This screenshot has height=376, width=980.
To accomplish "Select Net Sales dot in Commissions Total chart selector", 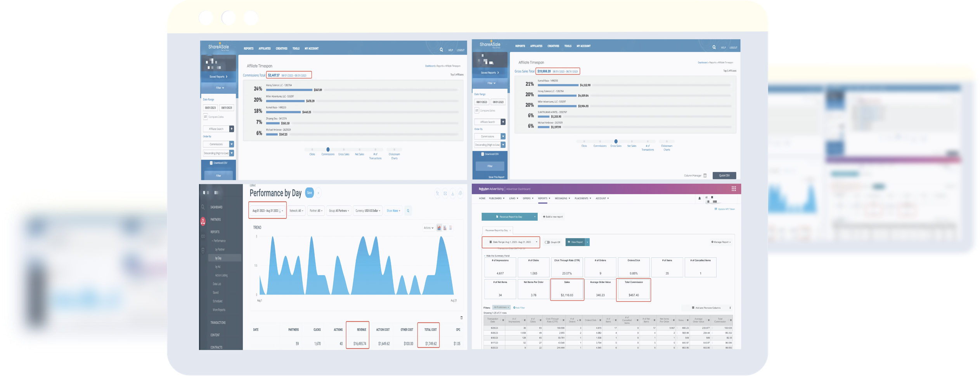I will (x=359, y=150).
